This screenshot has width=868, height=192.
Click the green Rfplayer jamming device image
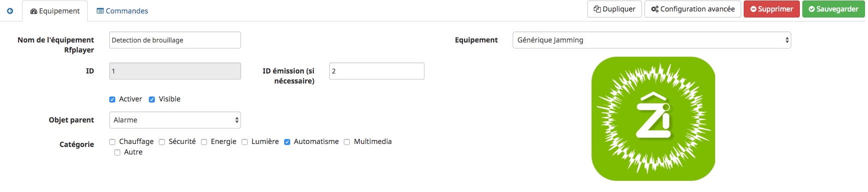(653, 118)
